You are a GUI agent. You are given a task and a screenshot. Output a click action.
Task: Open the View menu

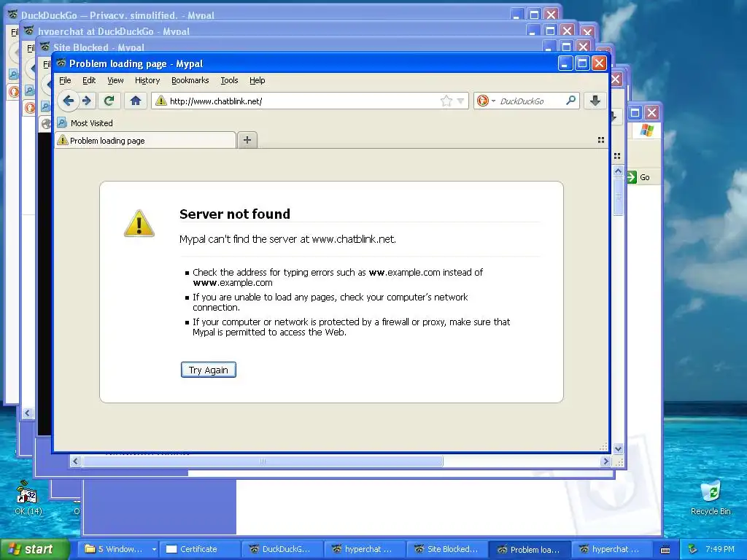(115, 80)
